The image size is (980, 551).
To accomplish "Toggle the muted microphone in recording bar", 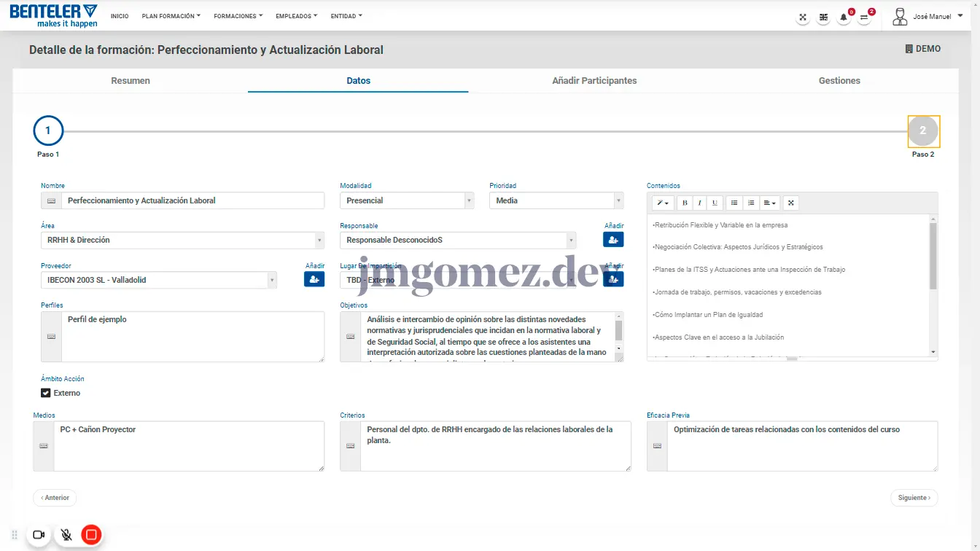I will click(x=66, y=535).
